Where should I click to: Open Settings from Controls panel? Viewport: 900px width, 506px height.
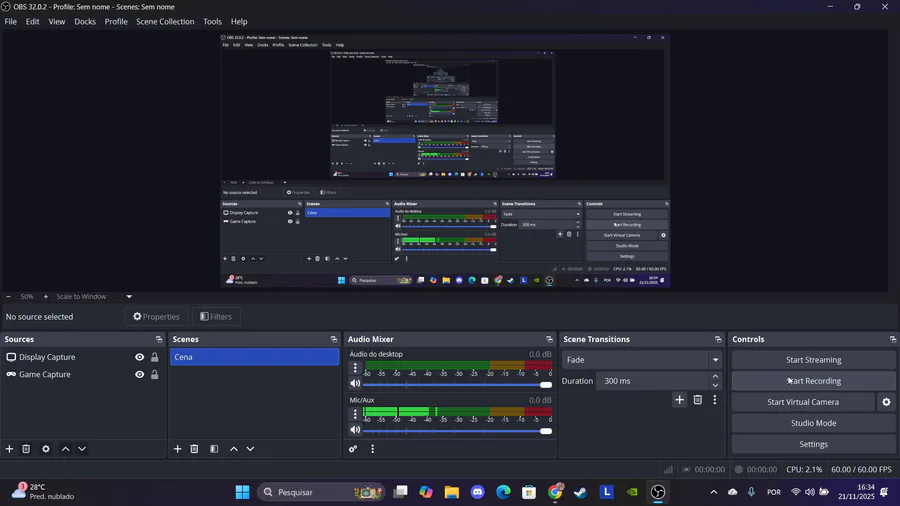click(813, 444)
